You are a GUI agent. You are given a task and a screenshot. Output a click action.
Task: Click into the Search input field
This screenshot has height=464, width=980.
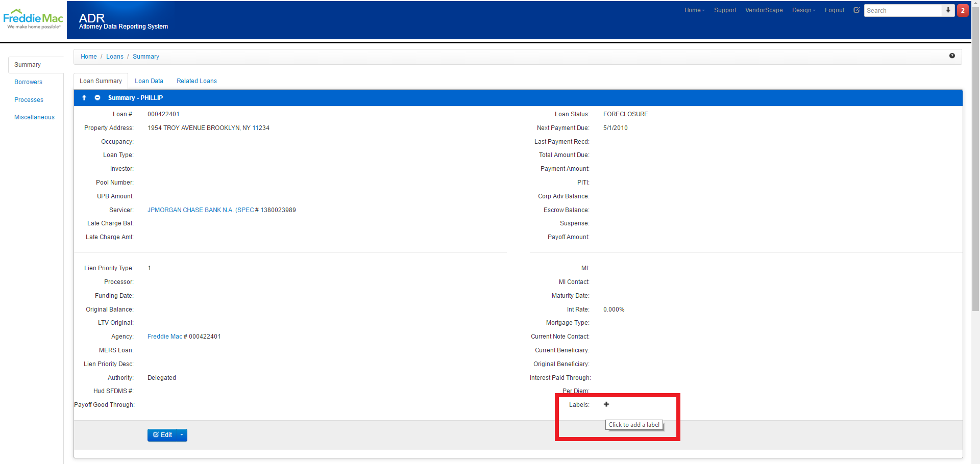[902, 10]
